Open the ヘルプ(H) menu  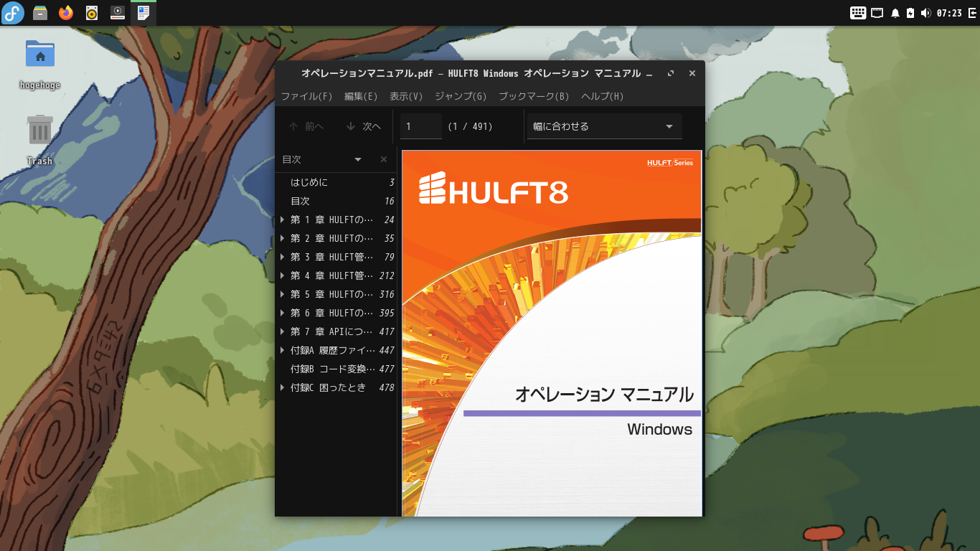click(602, 96)
